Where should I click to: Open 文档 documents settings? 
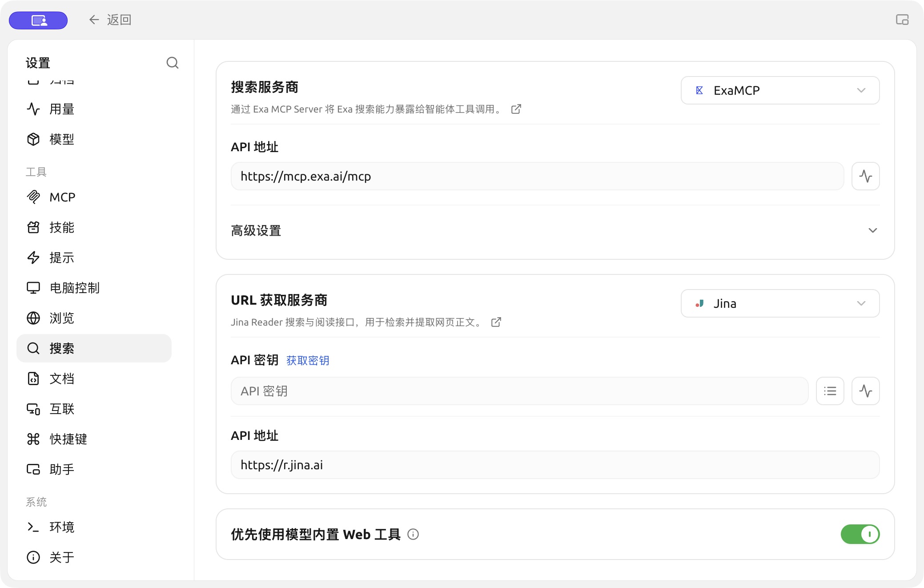click(94, 379)
